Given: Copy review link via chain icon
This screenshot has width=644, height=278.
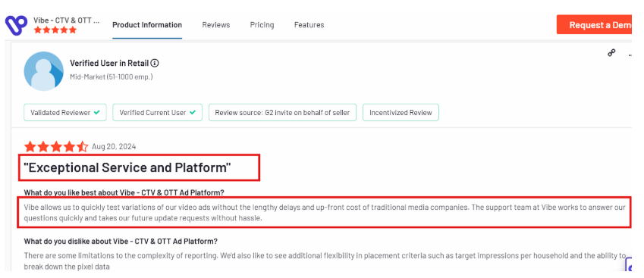Looking at the screenshot, I should point(611,52).
